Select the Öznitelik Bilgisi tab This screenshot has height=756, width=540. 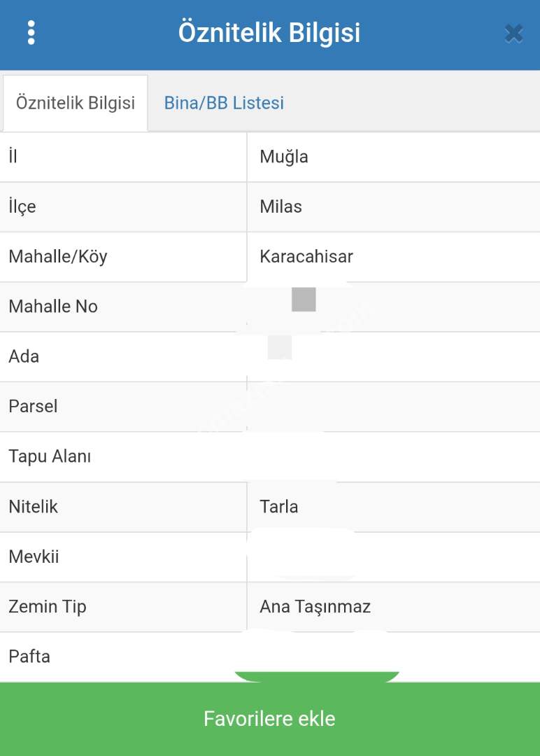click(x=76, y=104)
